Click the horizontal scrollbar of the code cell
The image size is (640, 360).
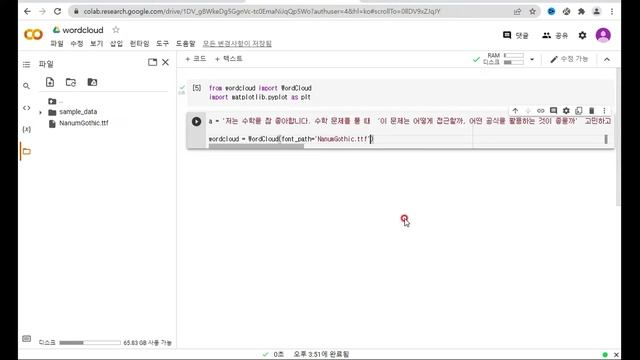[256, 146]
